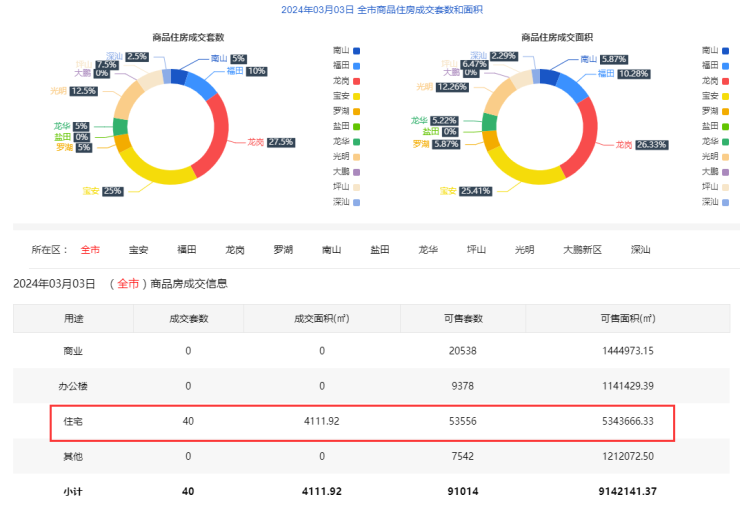Open the 深汕 district tab
740x506 pixels.
tap(640, 249)
